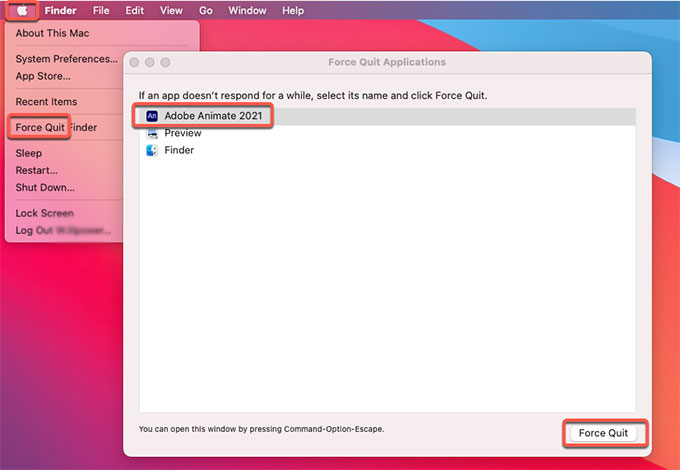The height and width of the screenshot is (470, 680).
Task: Open the Finder menu
Action: click(x=60, y=10)
